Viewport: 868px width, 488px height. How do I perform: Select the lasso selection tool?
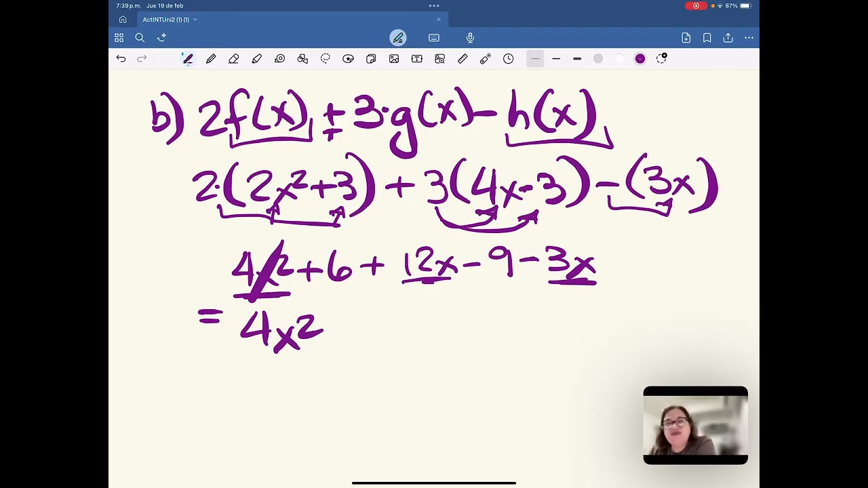pos(325,59)
